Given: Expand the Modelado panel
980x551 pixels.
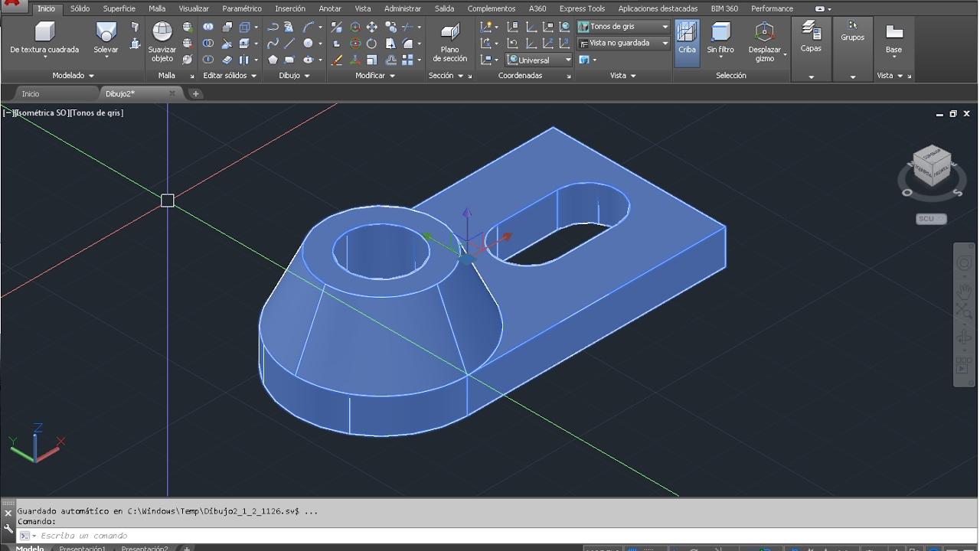Looking at the screenshot, I should pos(73,76).
